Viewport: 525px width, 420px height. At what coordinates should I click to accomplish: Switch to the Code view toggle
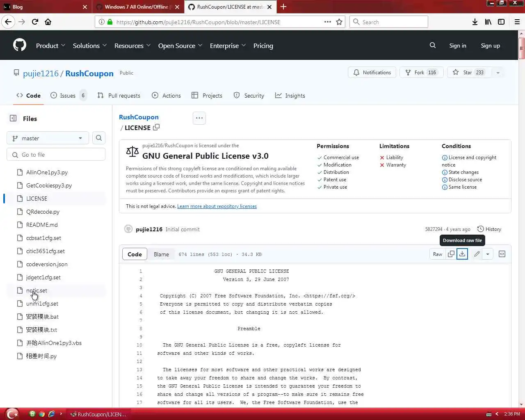click(x=135, y=254)
